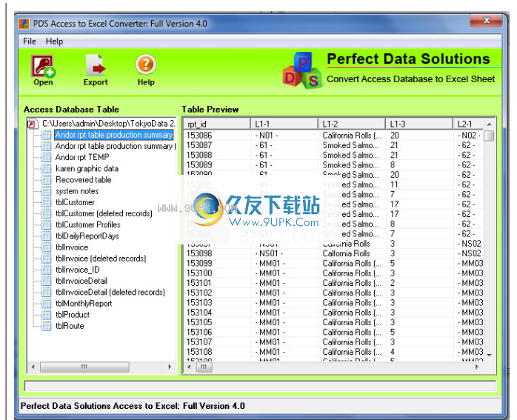This screenshot has width=517, height=420.
Task: Click table icon beside tblInvoice_ID
Action: (x=47, y=270)
